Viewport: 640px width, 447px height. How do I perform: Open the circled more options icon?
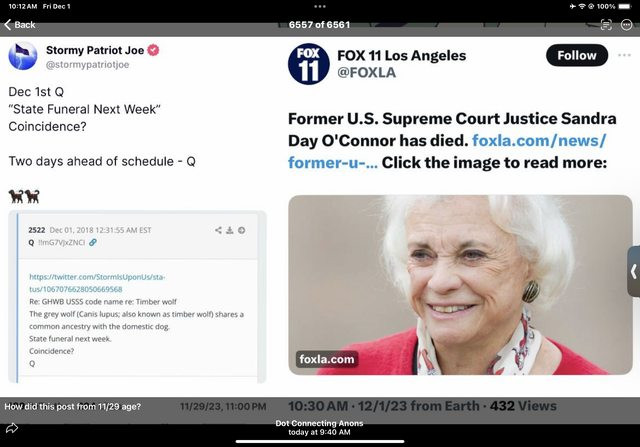click(626, 25)
